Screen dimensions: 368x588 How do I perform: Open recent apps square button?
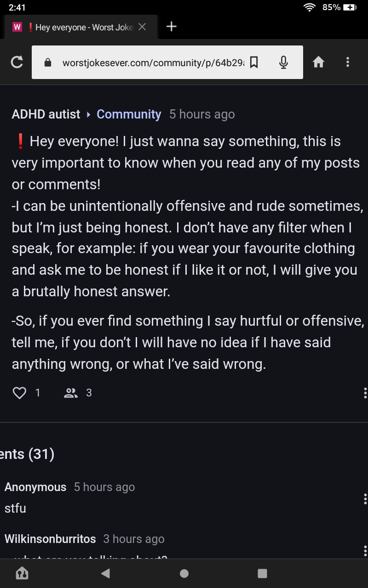click(262, 573)
